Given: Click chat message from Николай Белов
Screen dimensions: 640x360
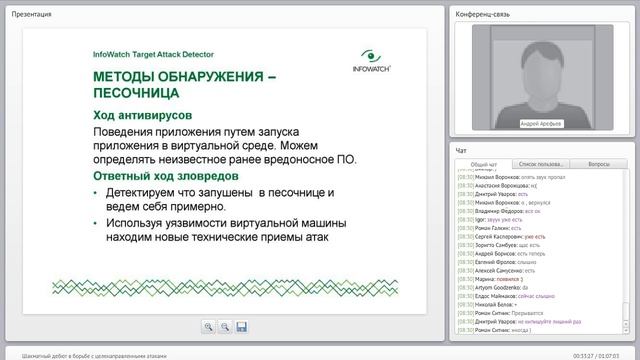Looking at the screenshot, I should (487, 304).
